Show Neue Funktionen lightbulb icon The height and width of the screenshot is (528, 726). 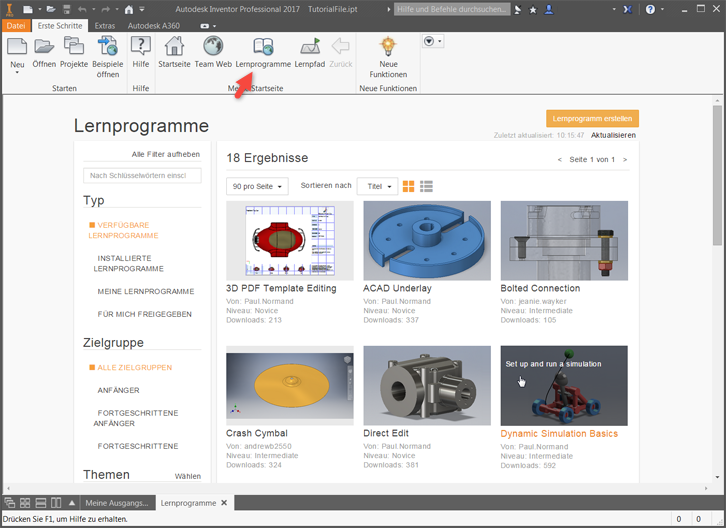pyautogui.click(x=388, y=46)
